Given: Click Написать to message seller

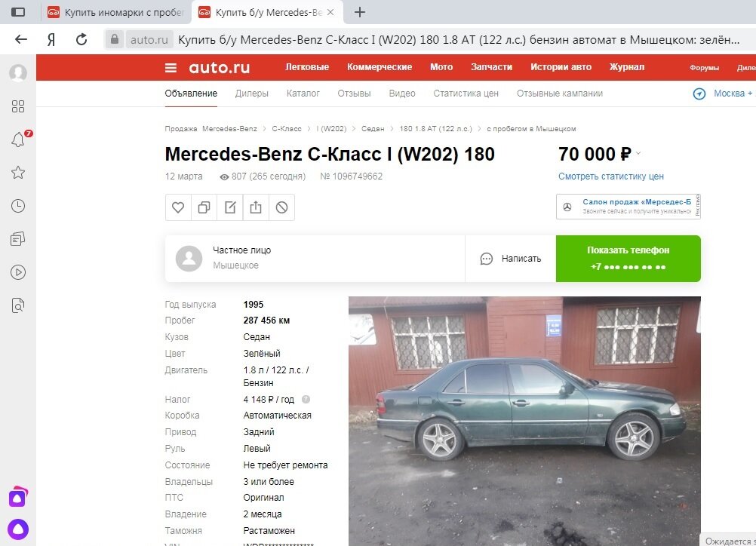Looking at the screenshot, I should coord(511,259).
